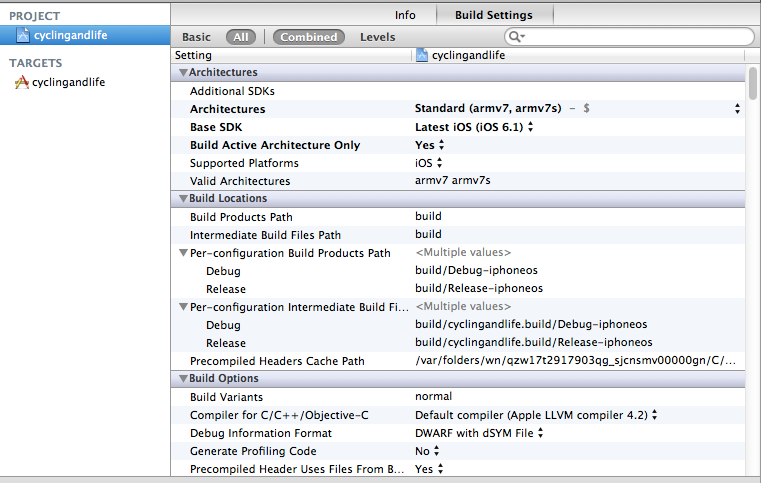
Task: Change Build Active Architecture Only Yes value
Action: [429, 145]
